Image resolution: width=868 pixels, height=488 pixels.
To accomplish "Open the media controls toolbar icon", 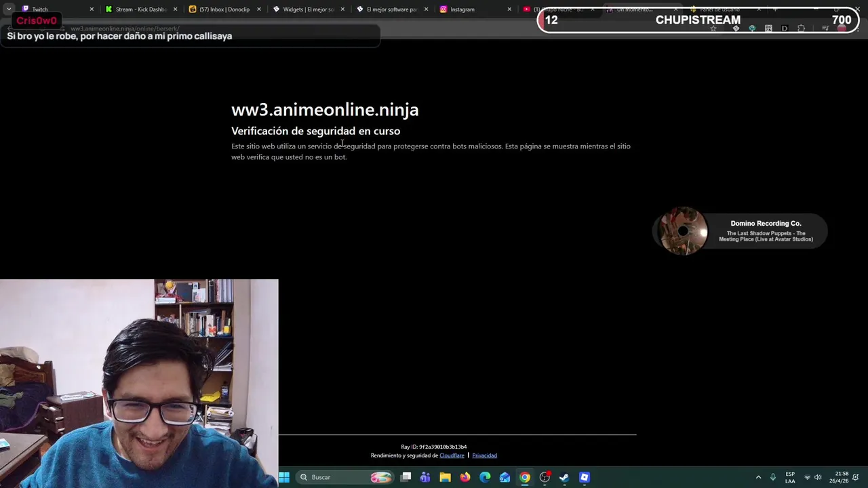I will coord(825,28).
